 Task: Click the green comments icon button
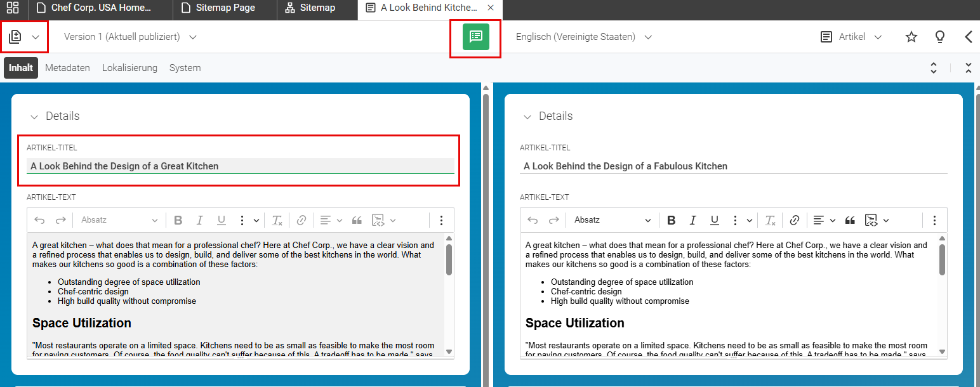475,37
